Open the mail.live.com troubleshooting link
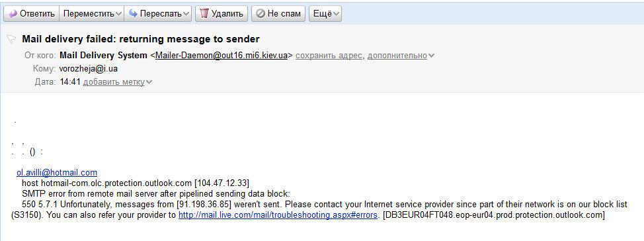The image size is (644, 241). point(278,215)
